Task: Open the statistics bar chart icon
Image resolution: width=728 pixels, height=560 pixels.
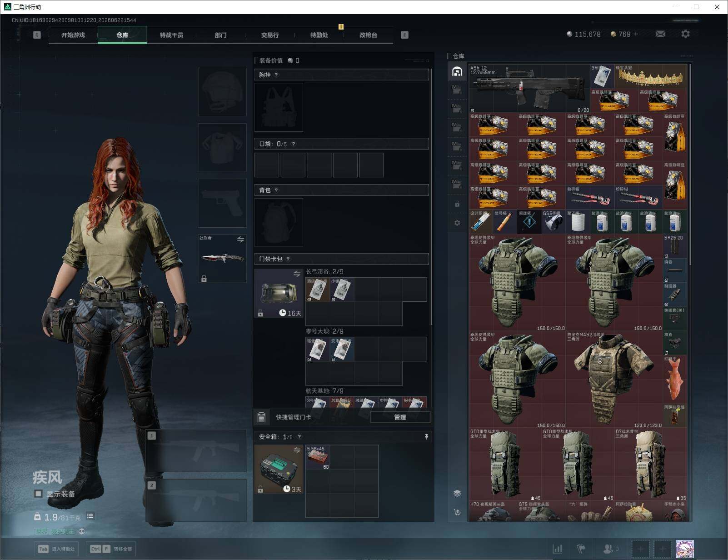Action: tap(558, 549)
